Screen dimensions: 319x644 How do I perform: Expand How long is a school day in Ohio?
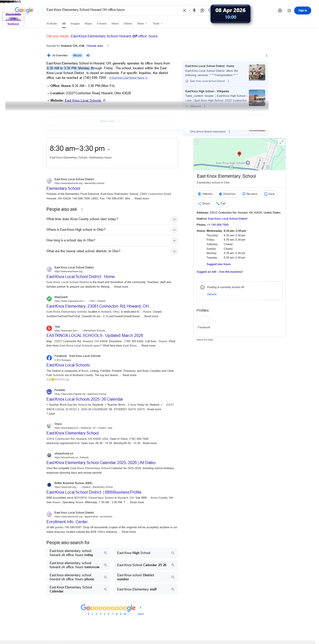coord(112,240)
